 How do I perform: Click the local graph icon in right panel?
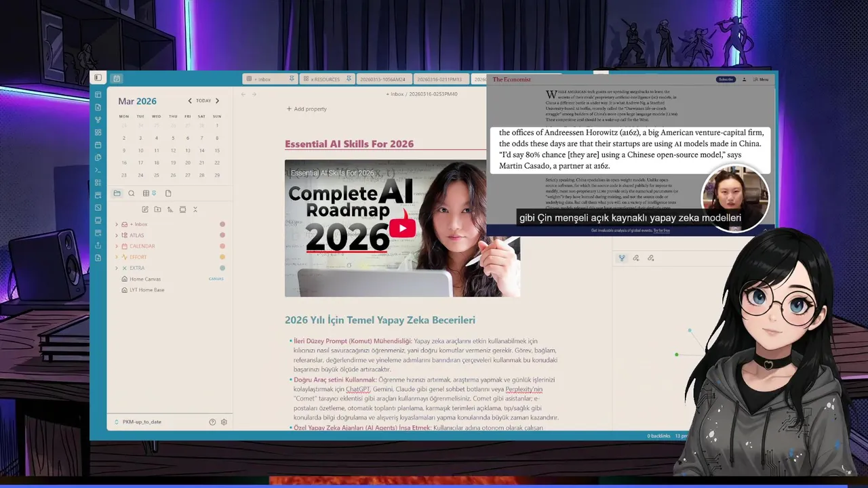click(x=621, y=258)
